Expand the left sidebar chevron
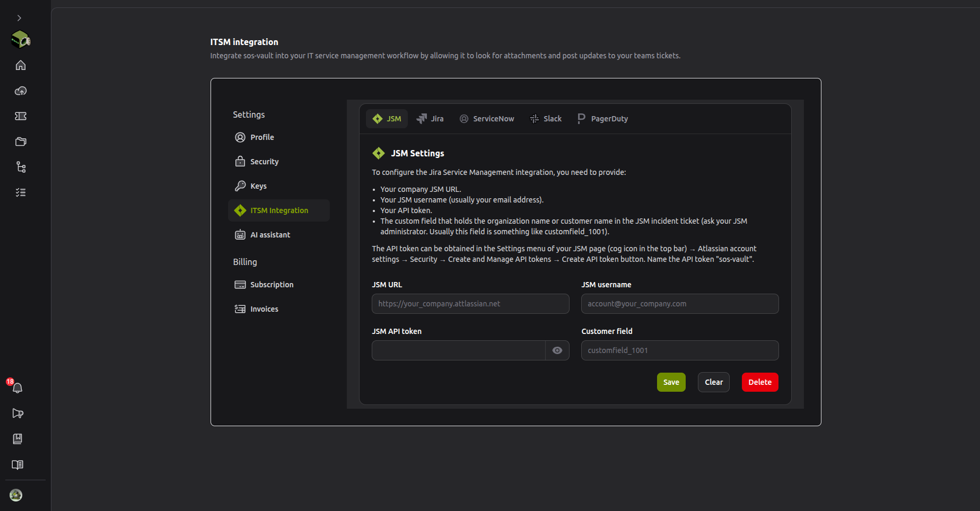This screenshot has height=511, width=980. 19,18
